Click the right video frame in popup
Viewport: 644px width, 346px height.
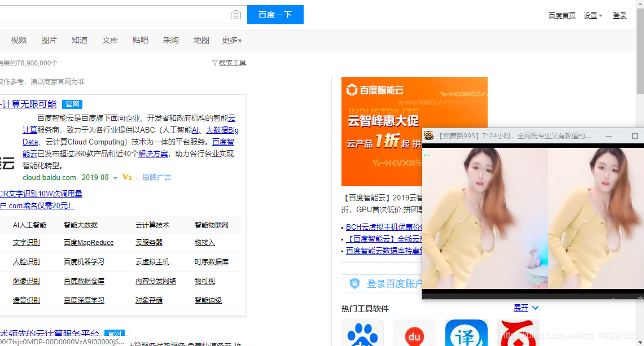click(x=597, y=218)
